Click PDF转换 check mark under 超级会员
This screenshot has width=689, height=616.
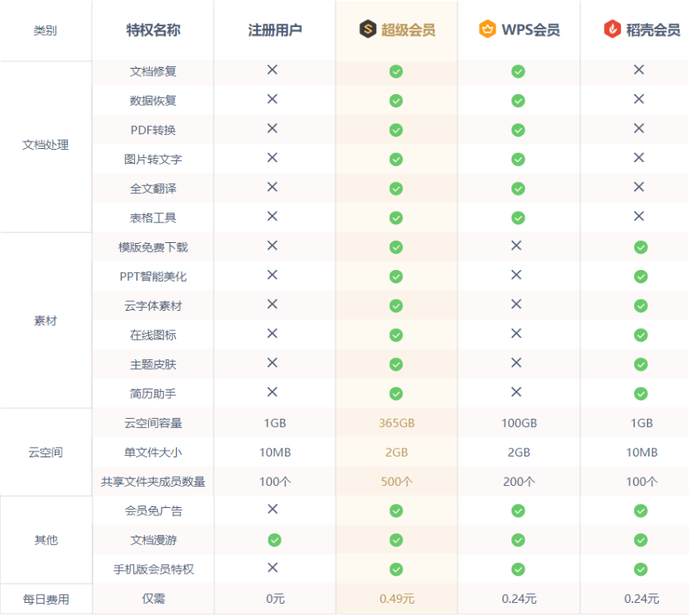point(396,130)
